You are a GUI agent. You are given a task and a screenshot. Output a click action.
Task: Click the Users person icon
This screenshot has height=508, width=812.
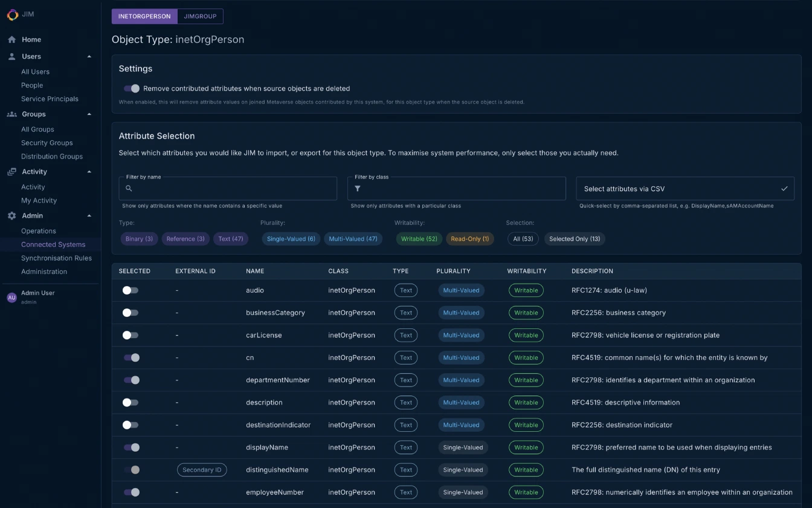pyautogui.click(x=11, y=56)
